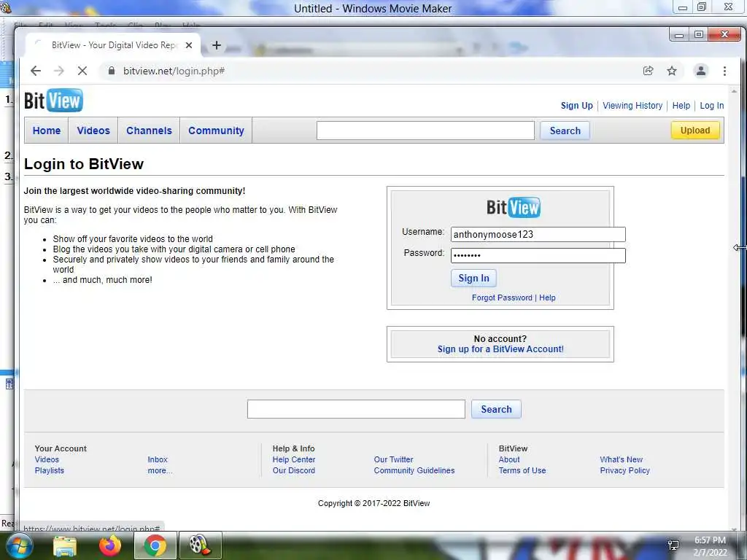Viewport: 747px width, 560px height.
Task: Go back using the browser back arrow
Action: click(36, 71)
